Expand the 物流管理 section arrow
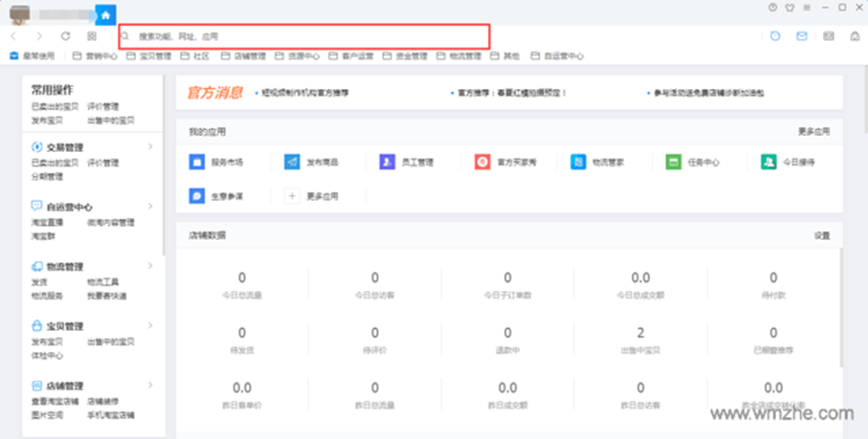The height and width of the screenshot is (439, 868). pyautogui.click(x=151, y=265)
